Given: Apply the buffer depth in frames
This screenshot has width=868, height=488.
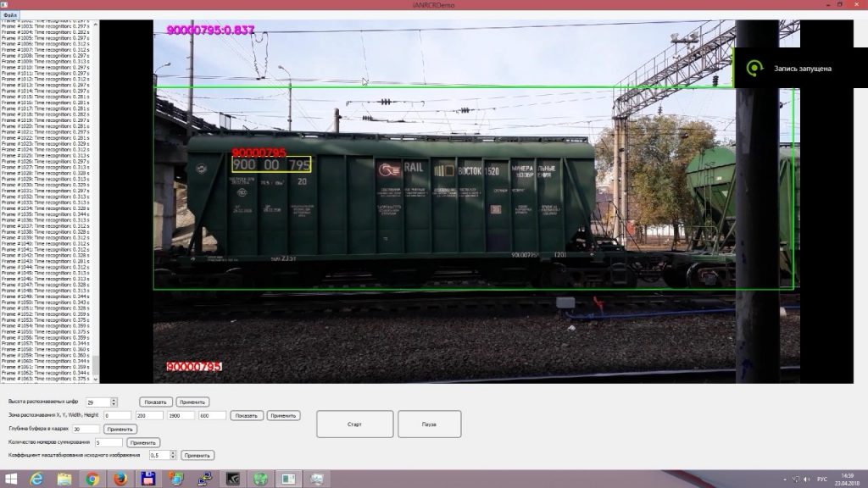Looking at the screenshot, I should tap(120, 429).
